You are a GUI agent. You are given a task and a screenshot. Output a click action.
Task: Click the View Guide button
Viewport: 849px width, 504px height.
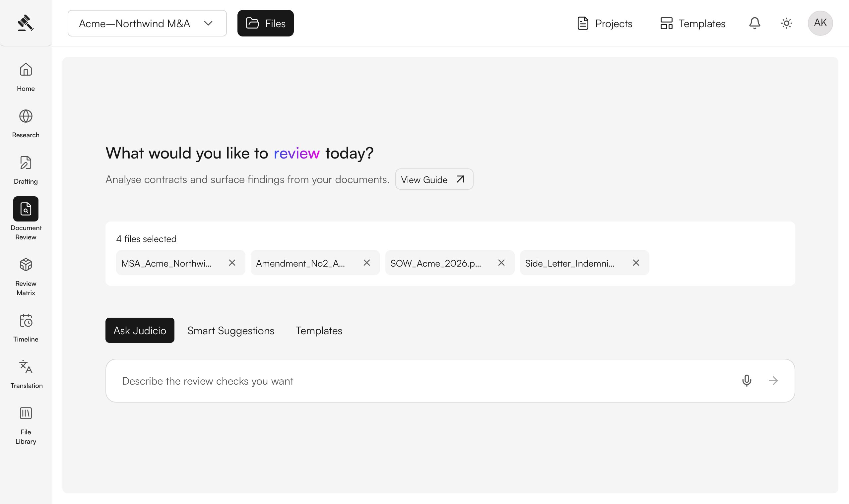click(434, 179)
